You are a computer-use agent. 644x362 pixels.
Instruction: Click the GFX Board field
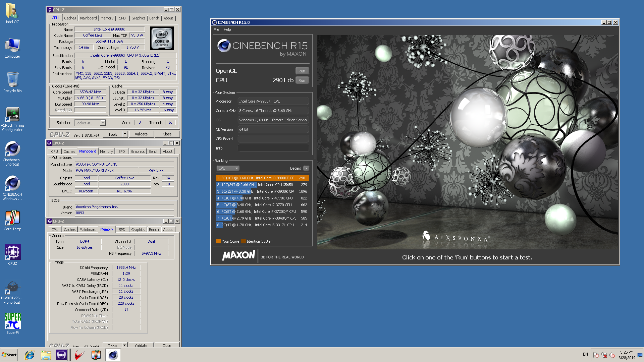tap(273, 139)
